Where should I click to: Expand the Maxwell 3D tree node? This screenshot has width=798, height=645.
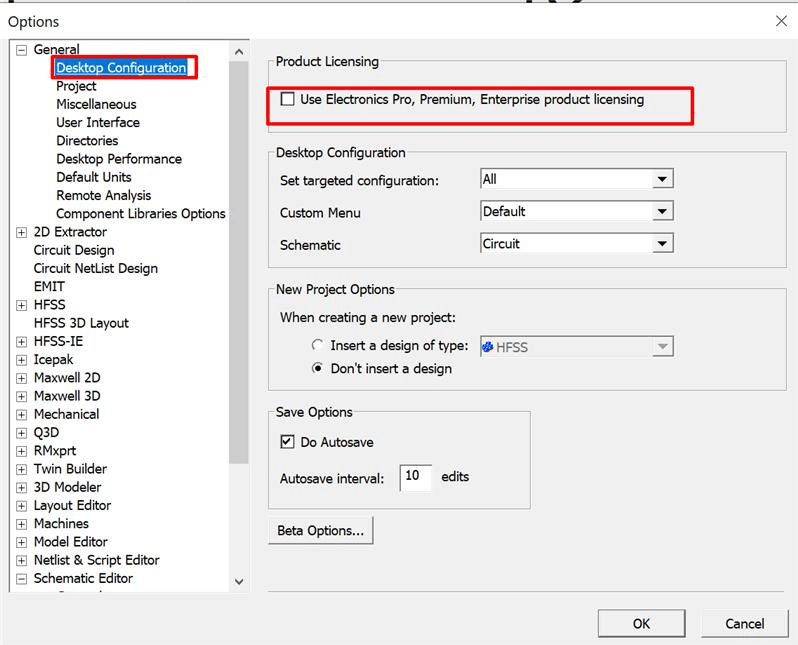point(22,396)
